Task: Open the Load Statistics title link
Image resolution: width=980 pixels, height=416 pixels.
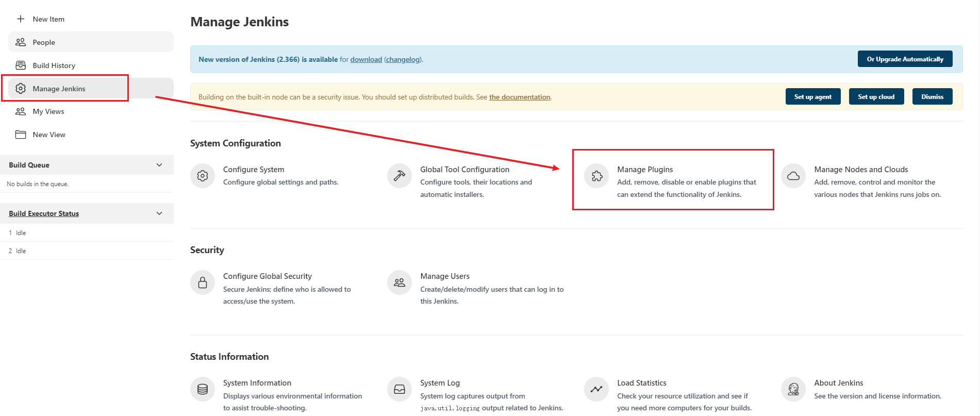Action: pyautogui.click(x=642, y=383)
